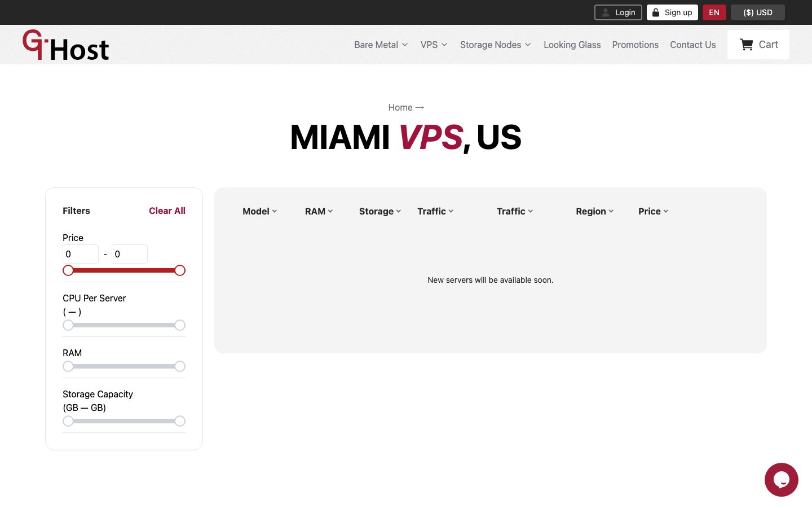The image size is (812, 508).
Task: Go to Promotions page
Action: 636,45
